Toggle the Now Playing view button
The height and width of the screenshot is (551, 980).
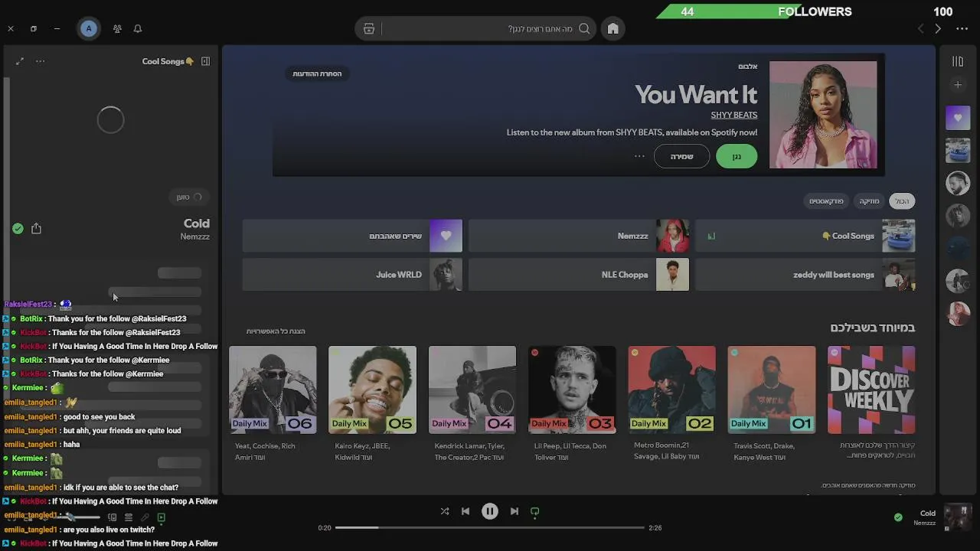[161, 517]
